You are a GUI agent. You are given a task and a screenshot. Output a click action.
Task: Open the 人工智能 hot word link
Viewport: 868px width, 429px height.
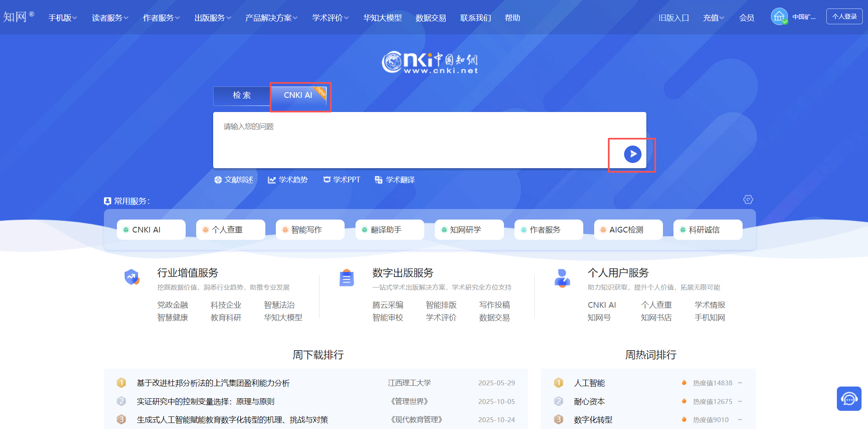pyautogui.click(x=589, y=383)
